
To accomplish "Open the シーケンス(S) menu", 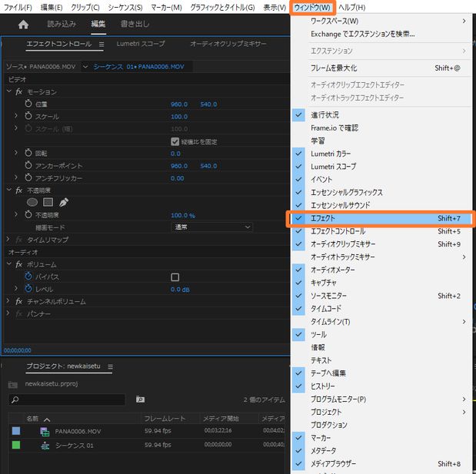I will [125, 7].
